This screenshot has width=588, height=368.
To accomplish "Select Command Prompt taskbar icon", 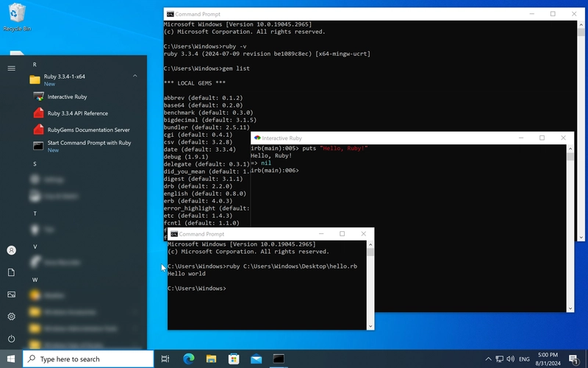I will pyautogui.click(x=279, y=359).
